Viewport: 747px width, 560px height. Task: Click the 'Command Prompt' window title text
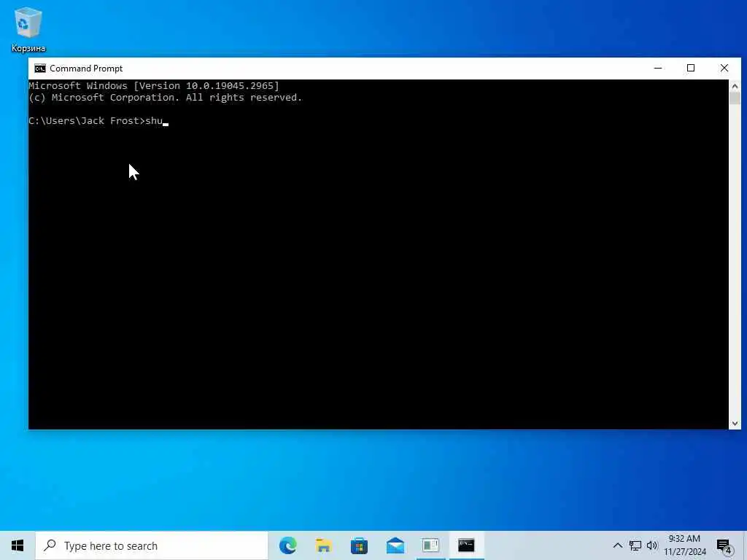pos(86,69)
